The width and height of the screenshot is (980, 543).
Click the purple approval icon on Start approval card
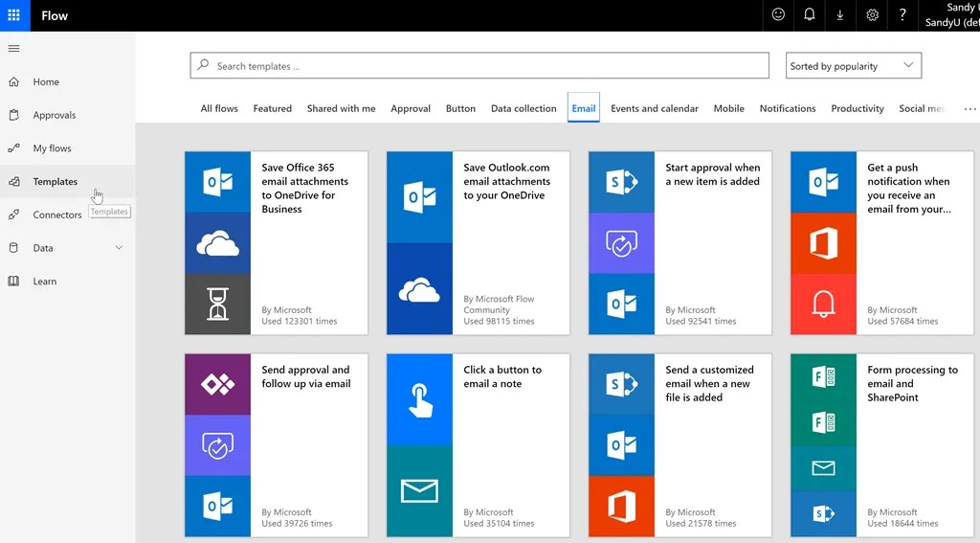(x=621, y=242)
